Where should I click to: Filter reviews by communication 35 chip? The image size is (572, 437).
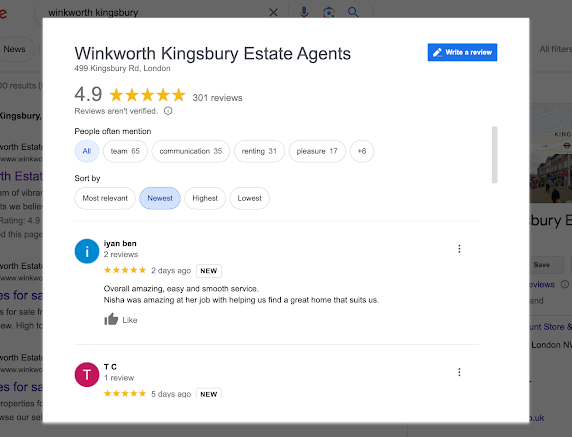191,151
